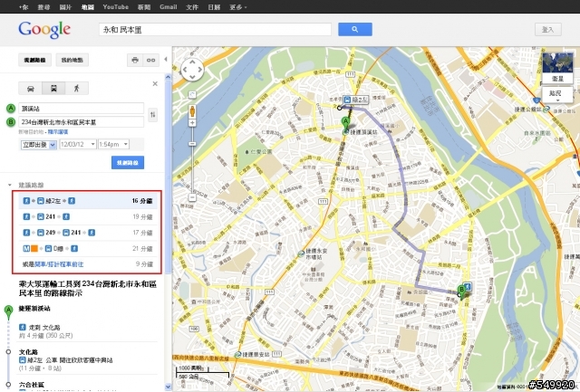Select the metro route taking 21 分鐘
The width and height of the screenshot is (580, 392).
click(88, 249)
